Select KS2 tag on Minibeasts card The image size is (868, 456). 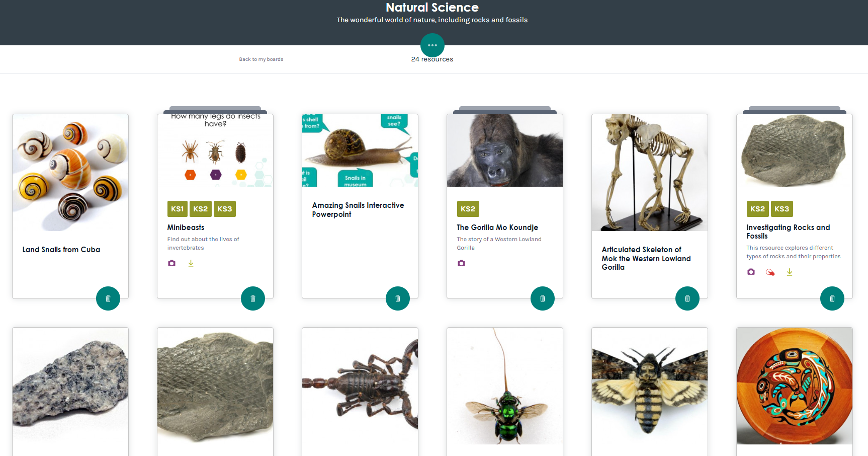(x=201, y=209)
